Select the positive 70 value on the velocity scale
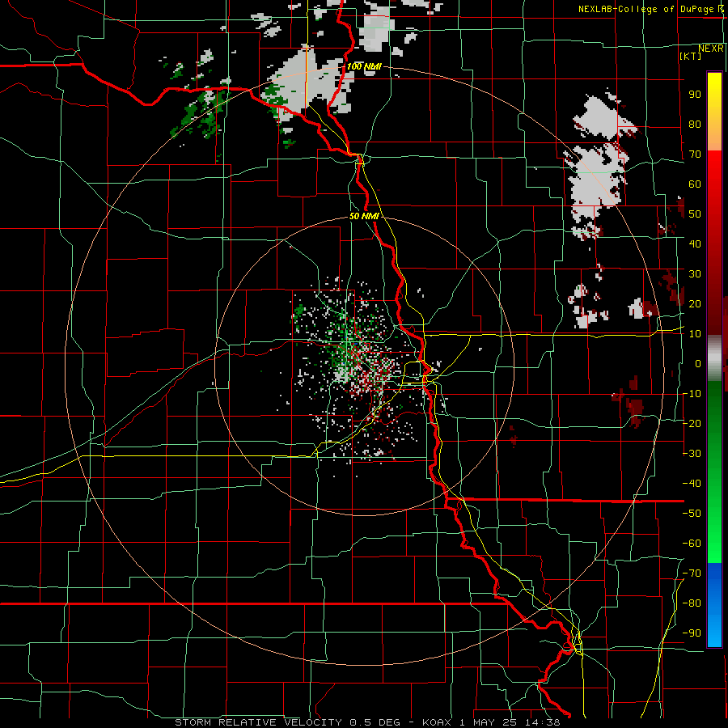The image size is (728, 728). [x=695, y=154]
